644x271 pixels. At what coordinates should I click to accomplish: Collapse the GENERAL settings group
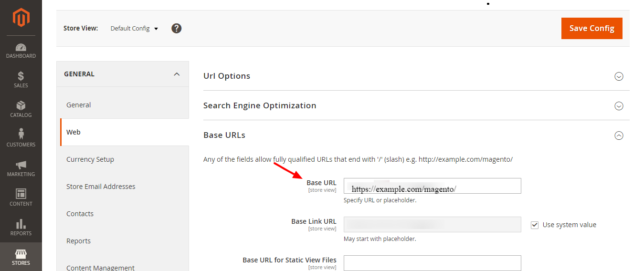[177, 74]
